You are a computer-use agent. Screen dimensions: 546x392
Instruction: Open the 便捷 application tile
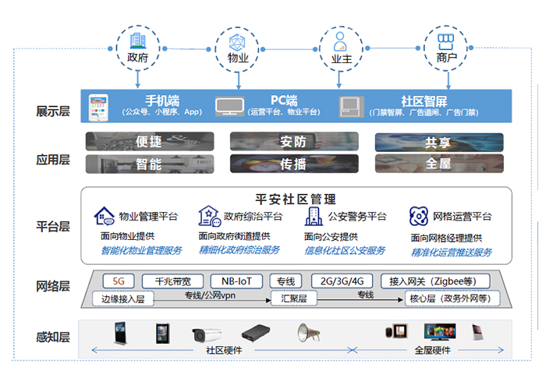[150, 141]
